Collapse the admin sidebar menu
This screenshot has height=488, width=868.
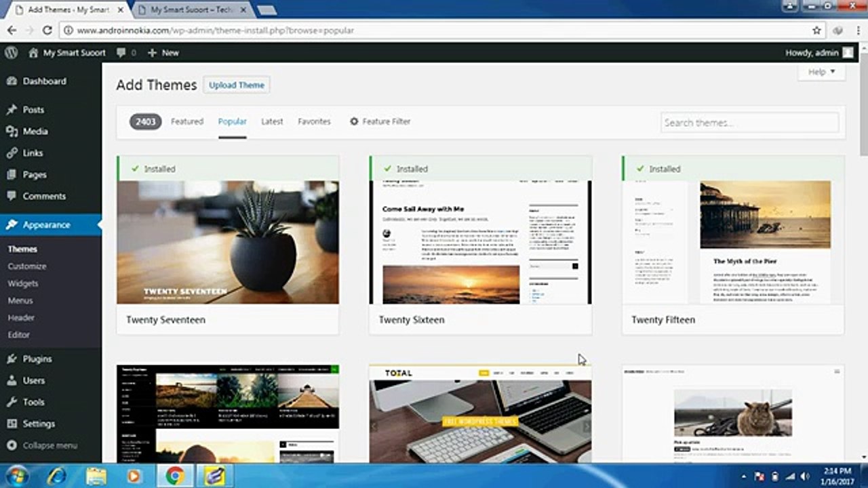click(42, 446)
